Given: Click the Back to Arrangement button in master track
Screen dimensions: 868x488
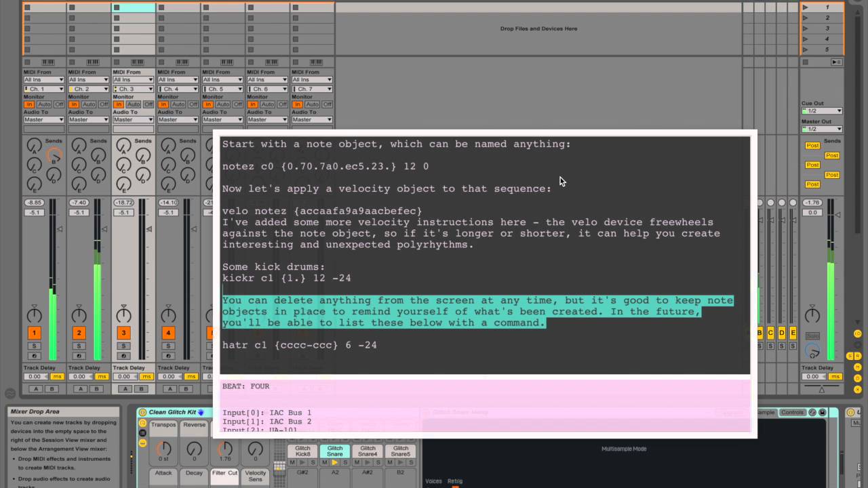Looking at the screenshot, I should 837,62.
